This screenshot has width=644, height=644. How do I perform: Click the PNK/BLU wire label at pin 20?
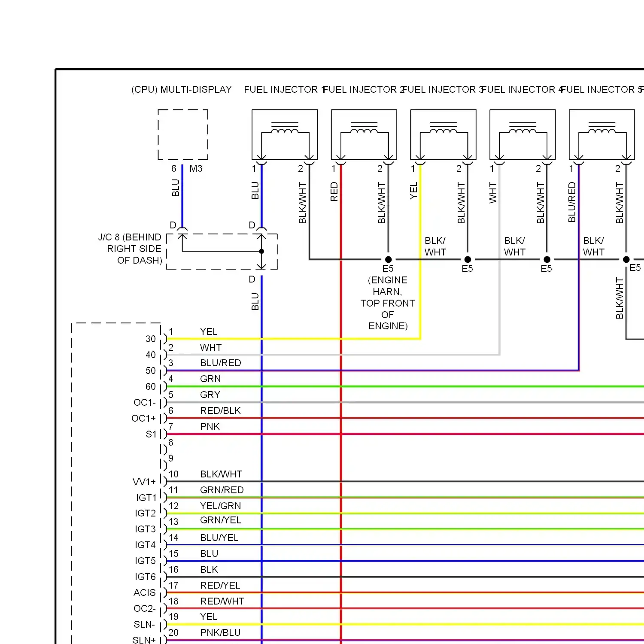click(x=220, y=632)
